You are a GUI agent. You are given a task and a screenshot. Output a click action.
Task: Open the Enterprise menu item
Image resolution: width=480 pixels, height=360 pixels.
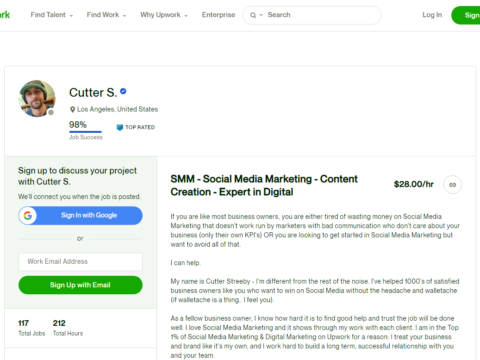(218, 15)
